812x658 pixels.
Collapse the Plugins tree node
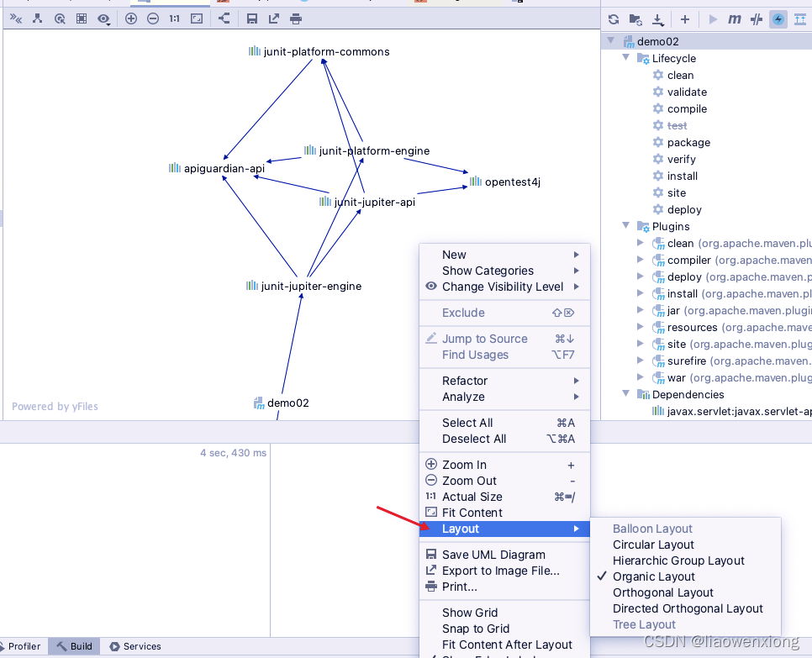625,225
